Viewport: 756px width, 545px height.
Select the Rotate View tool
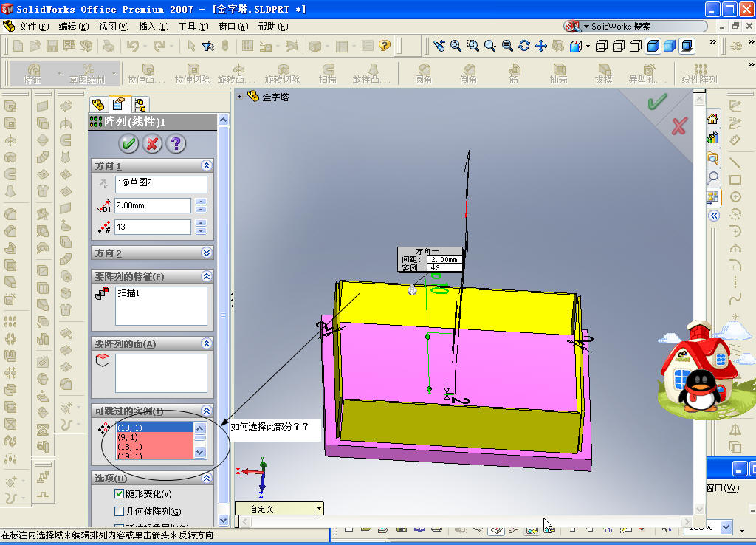[x=524, y=46]
